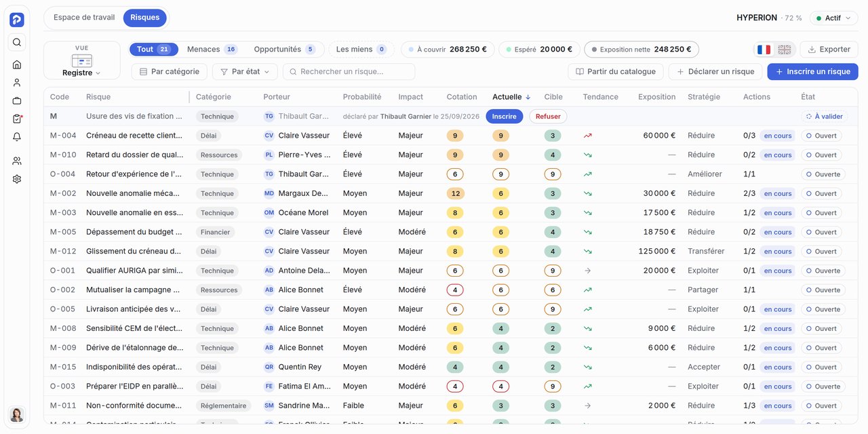Open the 'À valider' state pill
The image size is (868, 434).
click(x=825, y=117)
